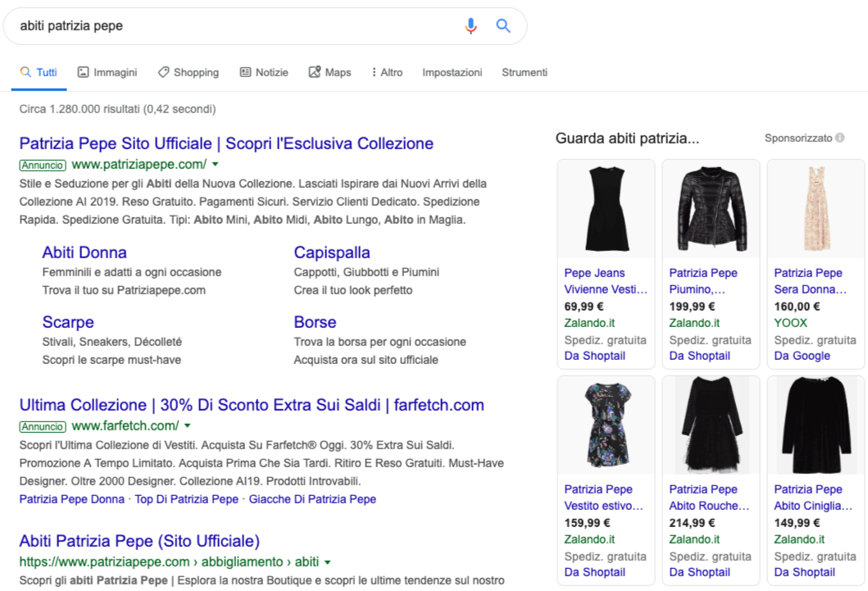Click Zalando.it under the 149,99 € price
The width and height of the screenshot is (868, 591).
[799, 539]
